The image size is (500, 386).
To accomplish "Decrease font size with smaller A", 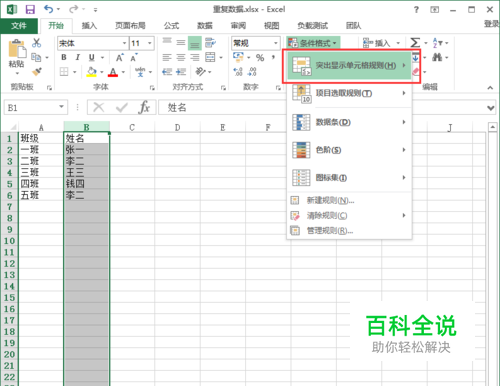I will tap(134, 57).
